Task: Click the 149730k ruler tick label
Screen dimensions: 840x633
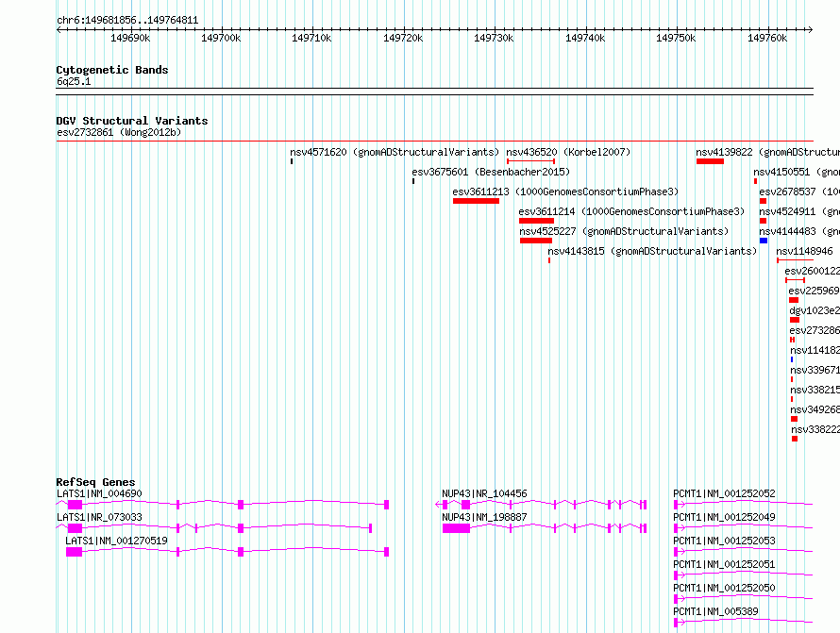Action: (494, 38)
